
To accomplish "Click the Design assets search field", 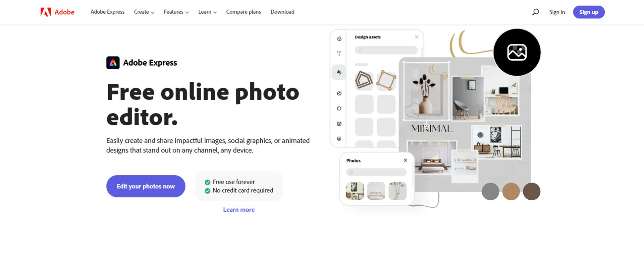I will pyautogui.click(x=386, y=50).
